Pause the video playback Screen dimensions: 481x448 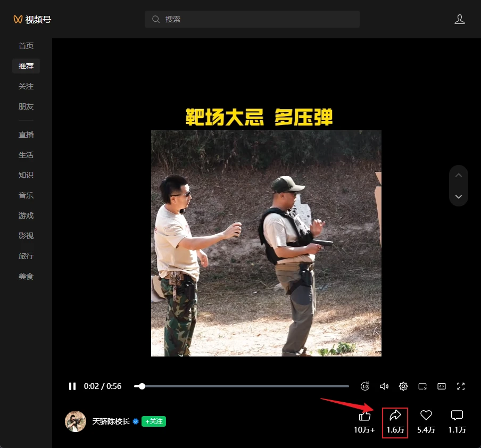point(72,386)
